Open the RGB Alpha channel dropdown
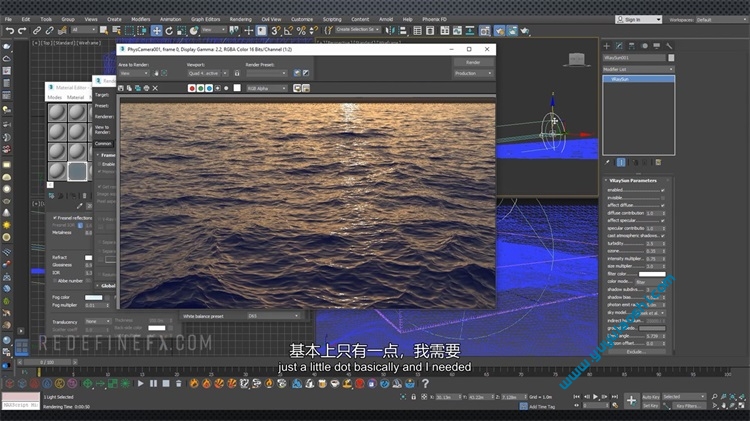The height and width of the screenshot is (421, 750). click(x=267, y=88)
